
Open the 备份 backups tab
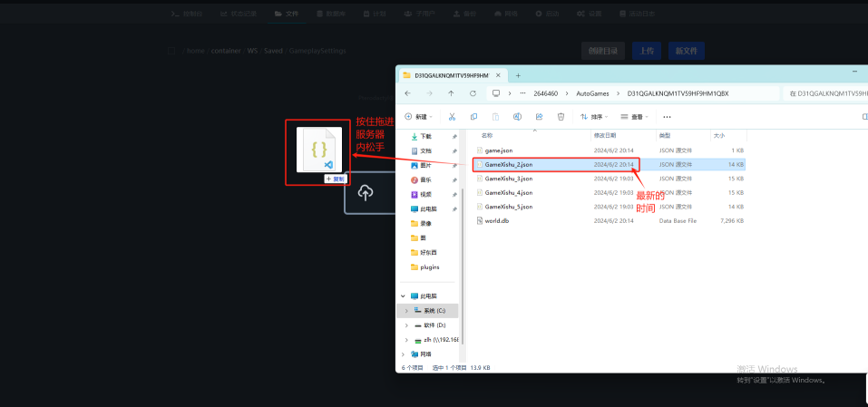(x=464, y=14)
